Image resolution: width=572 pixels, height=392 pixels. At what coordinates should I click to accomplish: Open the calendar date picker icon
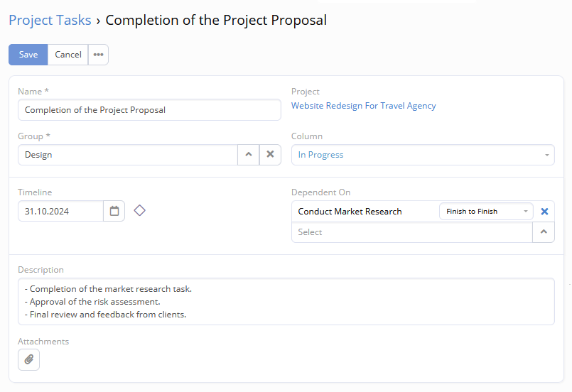(114, 211)
